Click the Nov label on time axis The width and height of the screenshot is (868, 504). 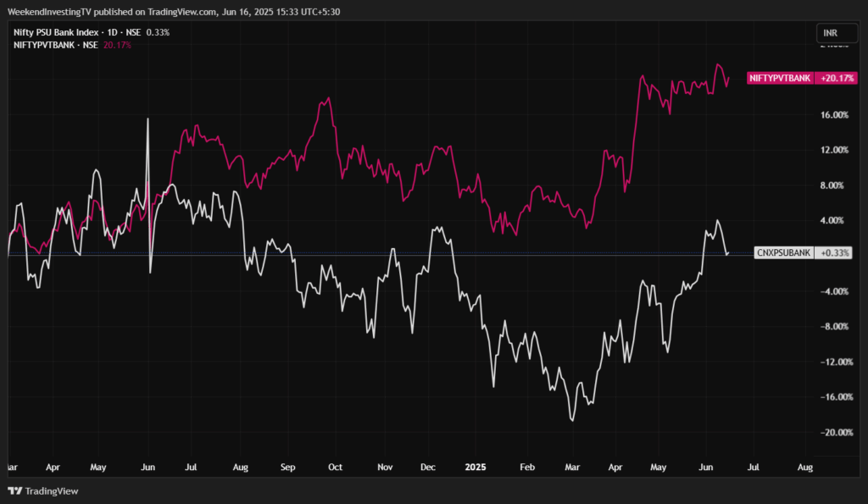[385, 468]
